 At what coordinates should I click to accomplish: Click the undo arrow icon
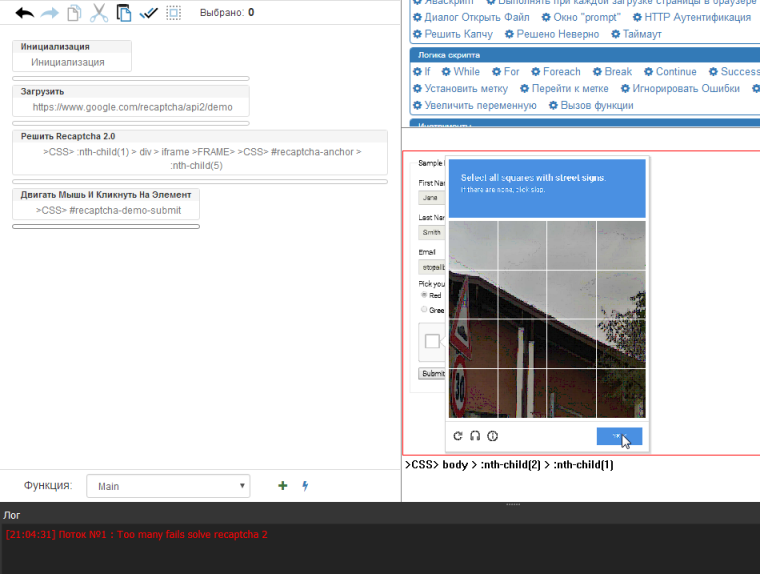(24, 13)
